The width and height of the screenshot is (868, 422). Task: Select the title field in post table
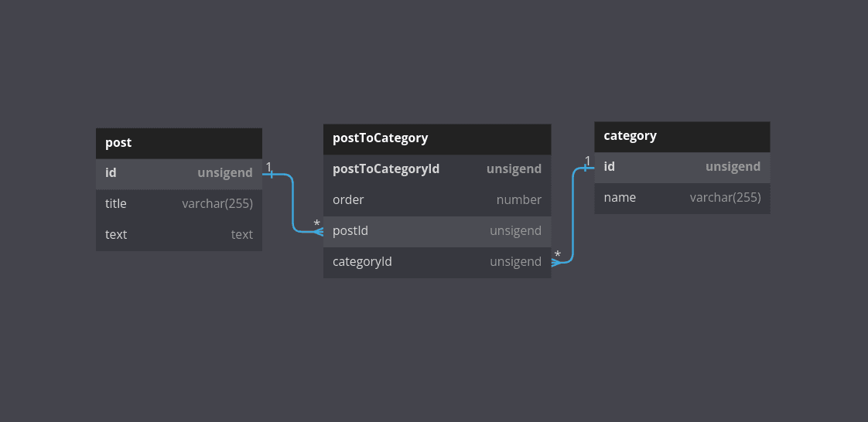pyautogui.click(x=116, y=204)
